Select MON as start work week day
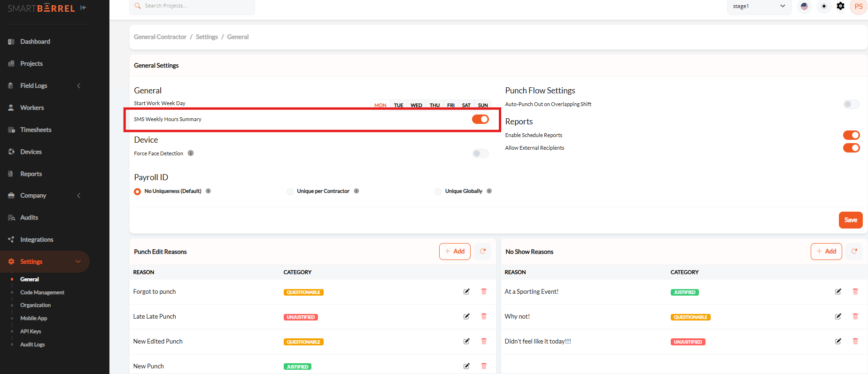This screenshot has height=374, width=868. [x=380, y=105]
